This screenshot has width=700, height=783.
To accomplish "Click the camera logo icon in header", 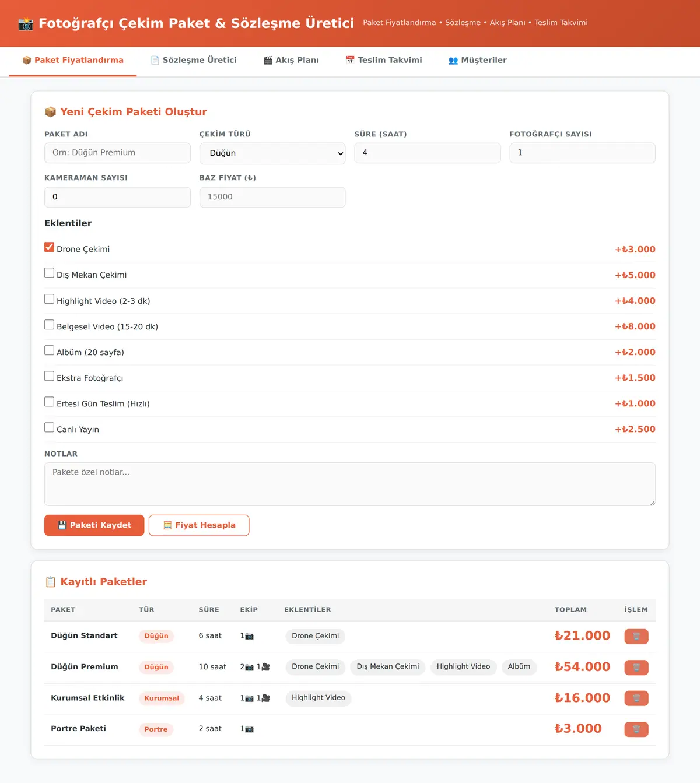I will (x=26, y=23).
